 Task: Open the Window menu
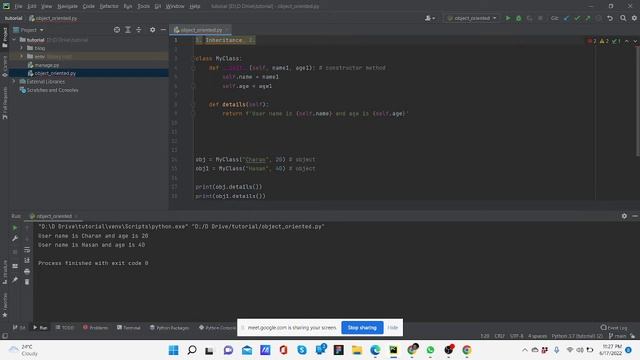(175, 6)
